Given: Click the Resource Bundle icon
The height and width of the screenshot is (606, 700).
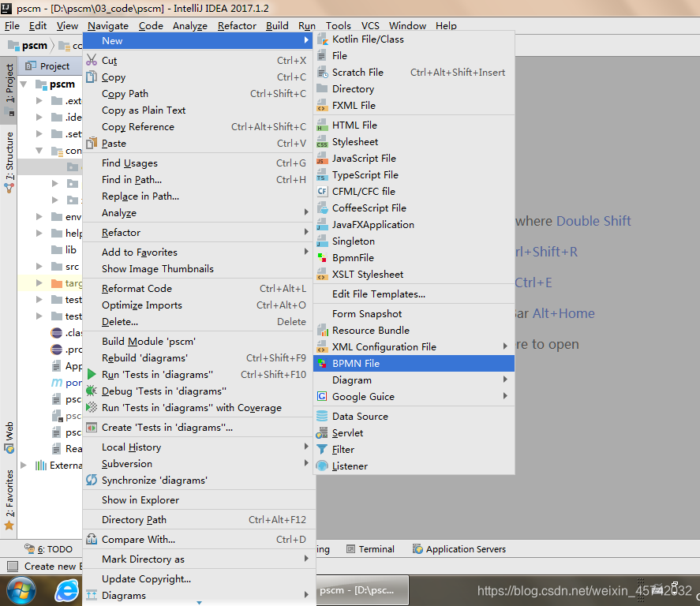Looking at the screenshot, I should point(322,331).
